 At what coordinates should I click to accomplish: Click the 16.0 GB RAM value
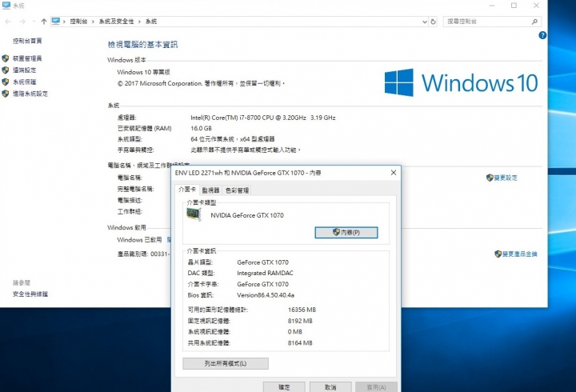tap(201, 129)
